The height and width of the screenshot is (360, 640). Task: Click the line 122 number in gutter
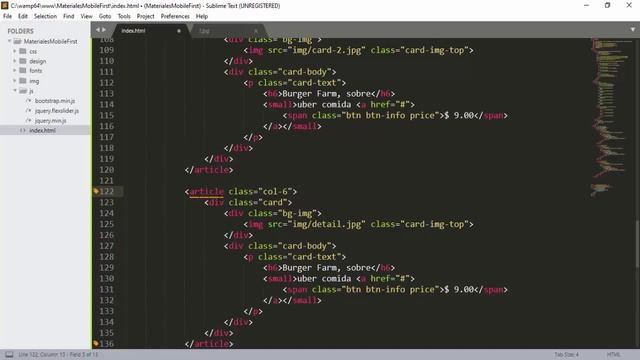pos(107,191)
